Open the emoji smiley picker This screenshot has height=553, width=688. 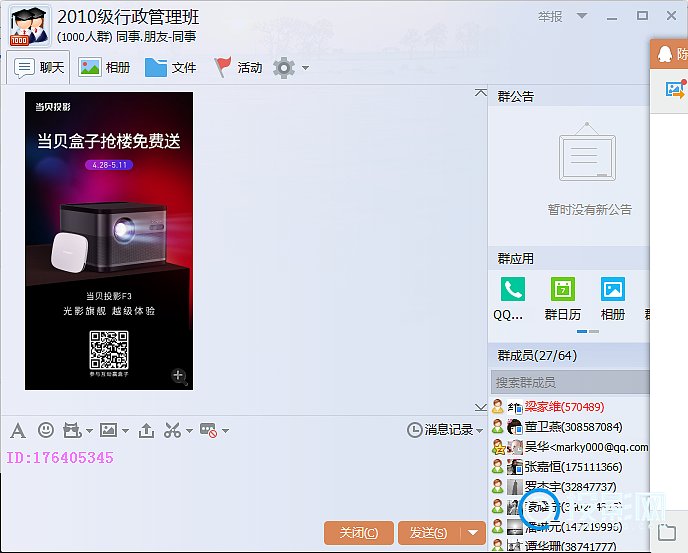click(46, 430)
